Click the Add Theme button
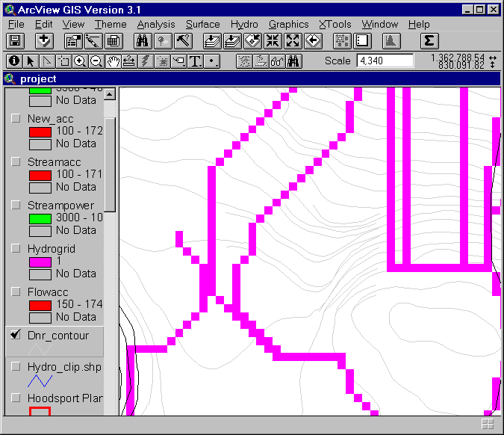Viewport: 504px width, 435px height. 44,41
